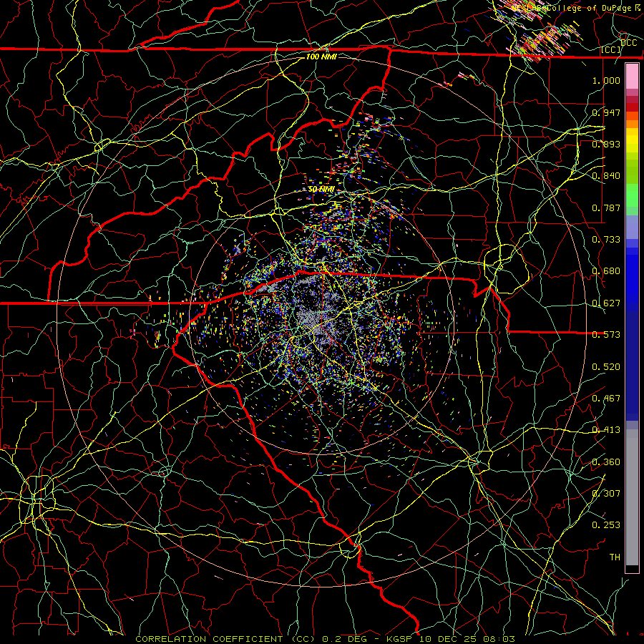Click the 1.000 value on the CC scale
644x644 pixels.
606,80
